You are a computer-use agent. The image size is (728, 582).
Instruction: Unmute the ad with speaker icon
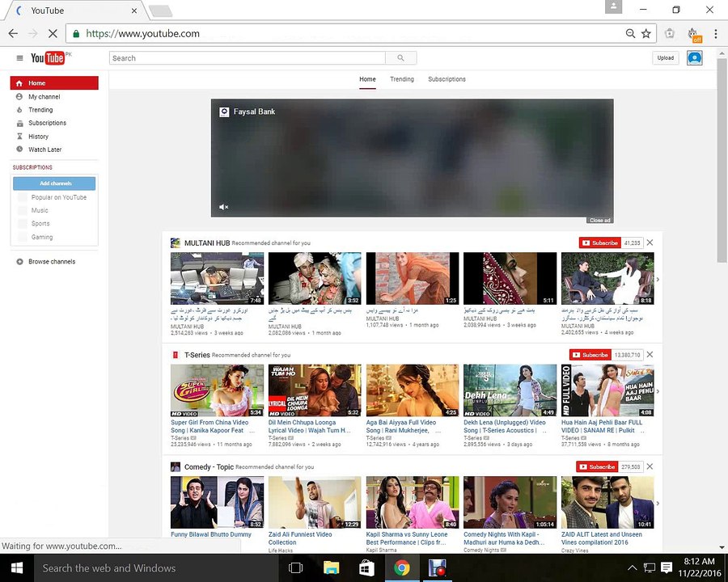coord(223,207)
